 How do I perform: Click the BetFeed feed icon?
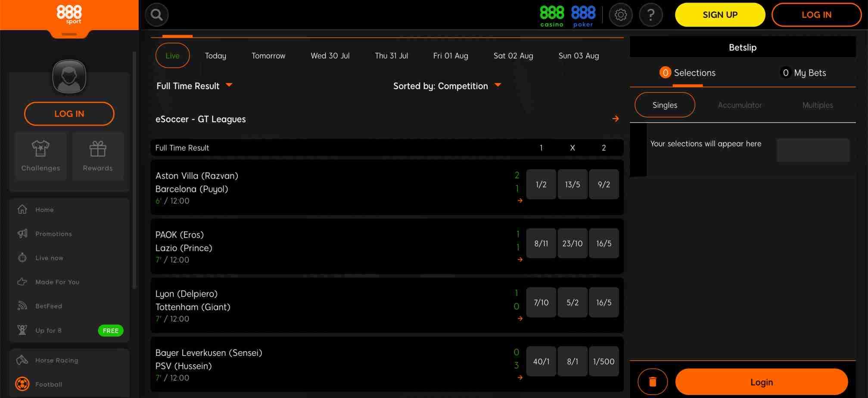point(22,306)
